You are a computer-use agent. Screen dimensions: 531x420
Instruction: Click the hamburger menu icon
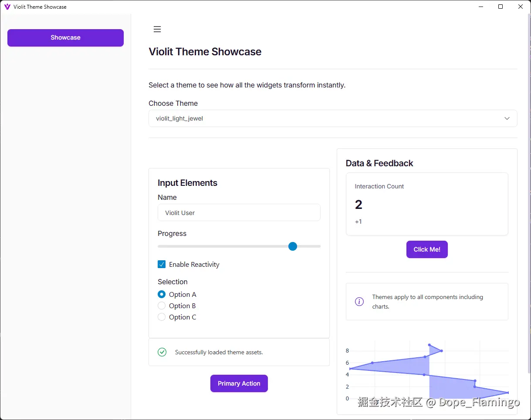coord(157,29)
